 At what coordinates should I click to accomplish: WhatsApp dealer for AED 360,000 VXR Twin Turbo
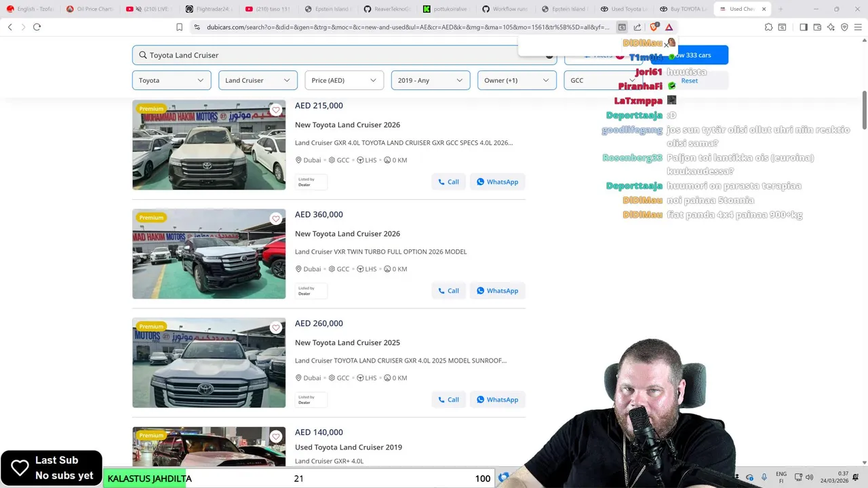(x=497, y=291)
